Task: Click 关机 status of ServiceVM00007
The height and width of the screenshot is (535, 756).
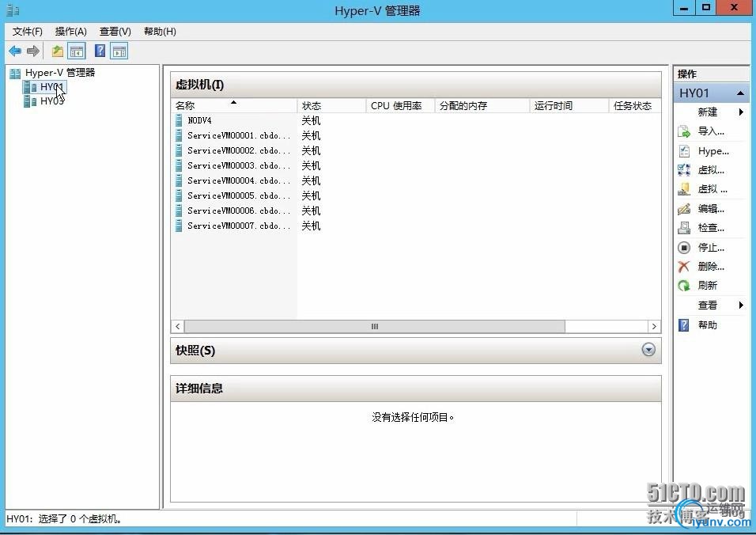Action: pyautogui.click(x=311, y=226)
